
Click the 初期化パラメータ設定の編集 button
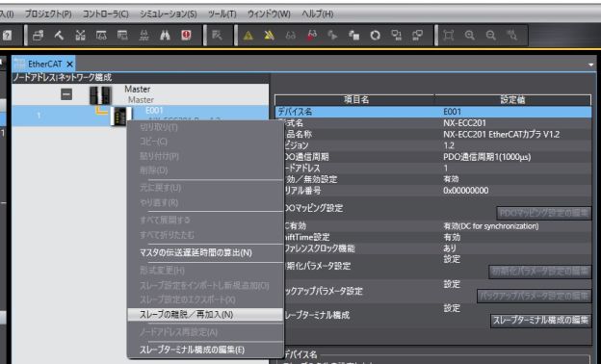[540, 272]
